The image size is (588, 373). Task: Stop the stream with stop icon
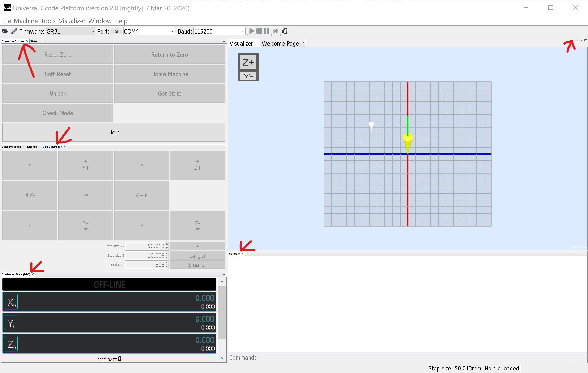point(259,31)
